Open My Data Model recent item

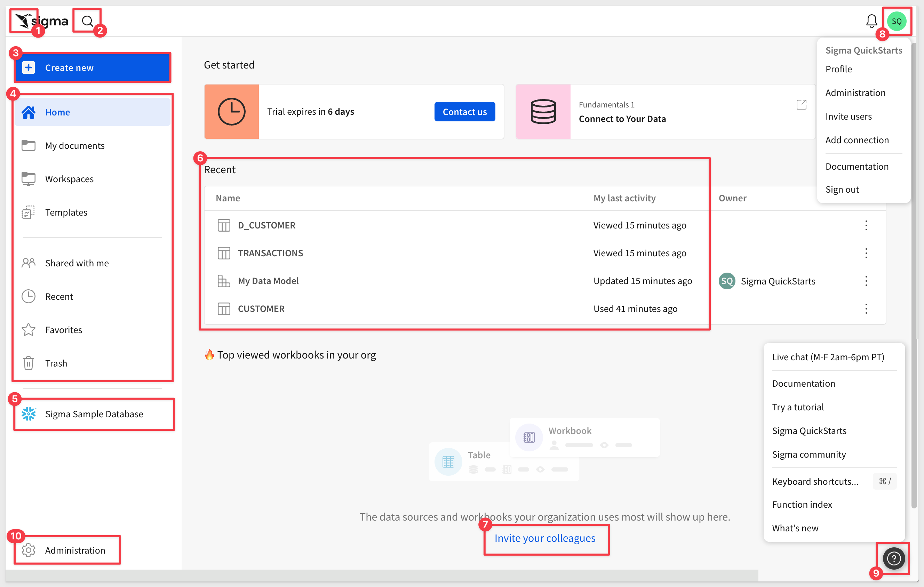coord(268,281)
